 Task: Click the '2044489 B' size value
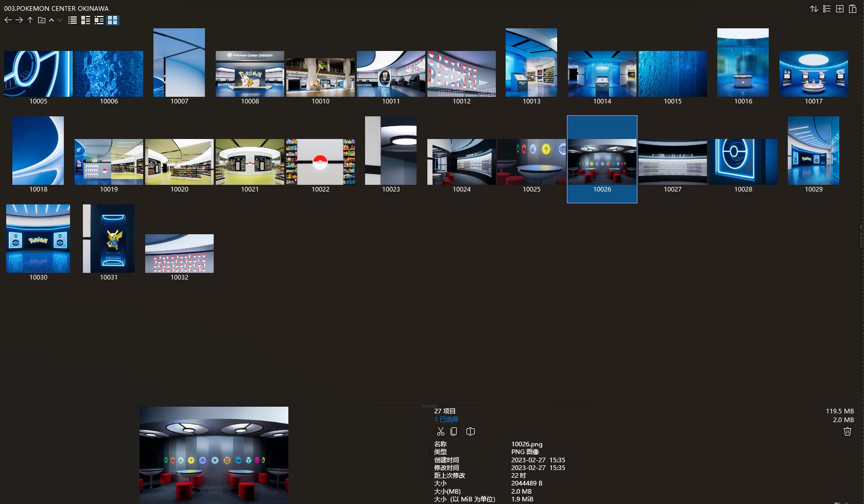point(527,483)
